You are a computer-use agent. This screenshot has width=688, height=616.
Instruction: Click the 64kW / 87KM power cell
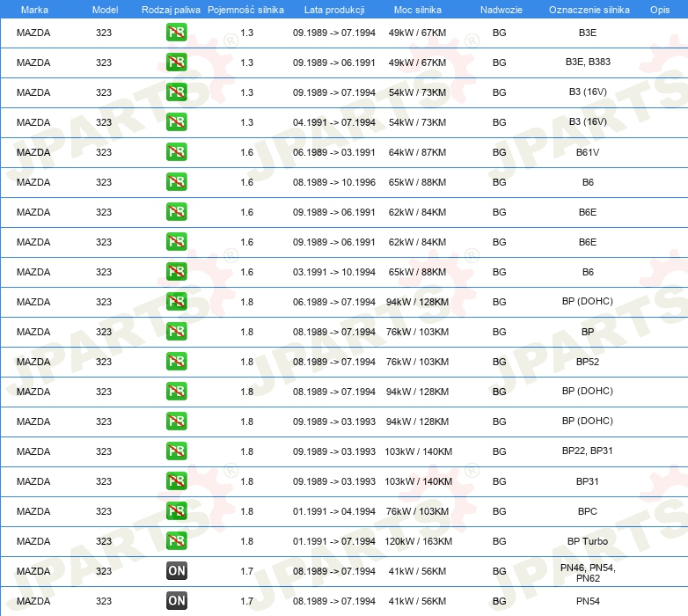[417, 152]
